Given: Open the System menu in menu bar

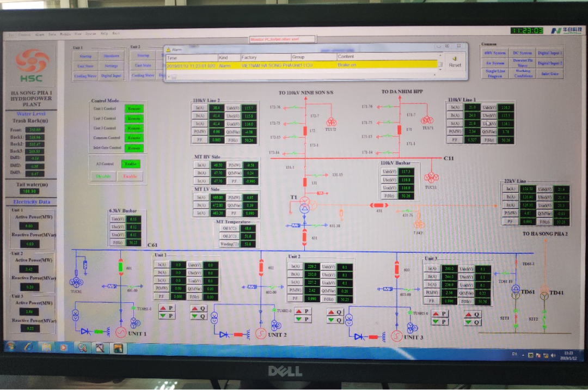Looking at the screenshot, I should click(90, 34).
